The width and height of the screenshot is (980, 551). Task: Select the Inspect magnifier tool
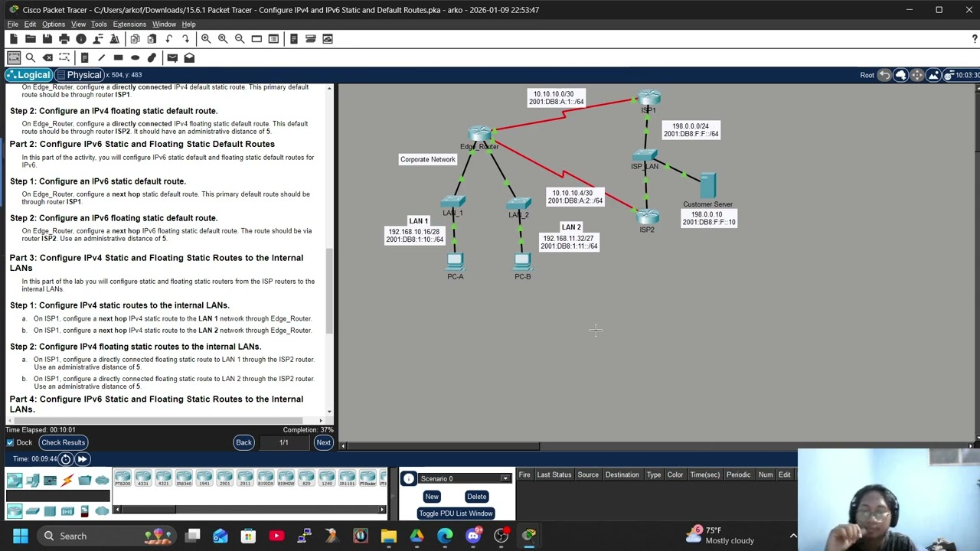tap(31, 57)
